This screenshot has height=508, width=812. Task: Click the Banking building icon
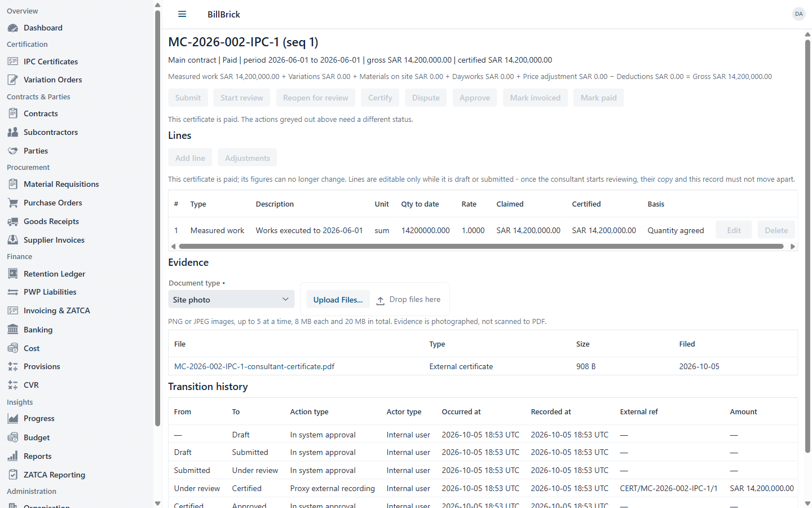pyautogui.click(x=13, y=330)
